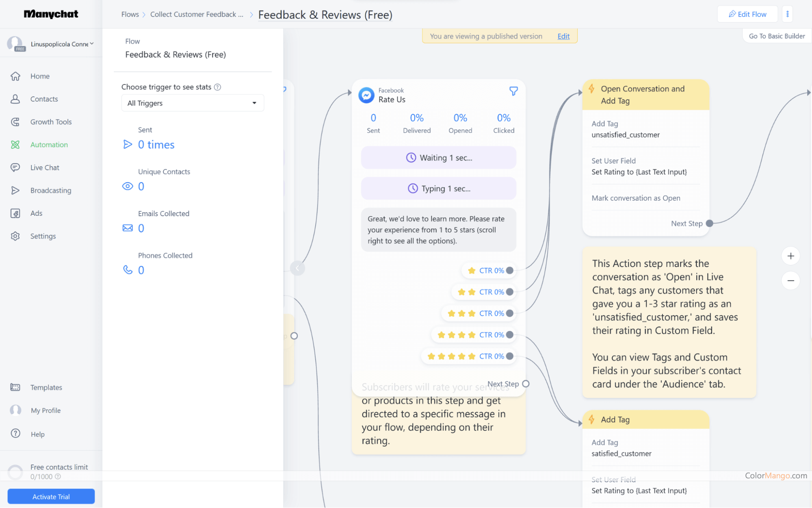This screenshot has width=812, height=508.
Task: Open the three-dot menu beside Edit Flow
Action: 787,14
